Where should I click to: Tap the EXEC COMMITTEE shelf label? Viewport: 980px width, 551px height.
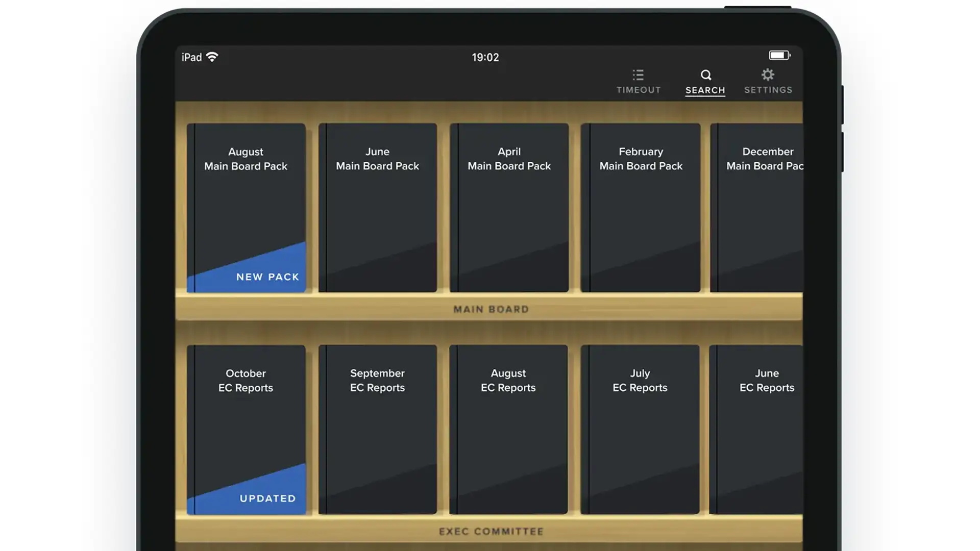[x=491, y=531]
